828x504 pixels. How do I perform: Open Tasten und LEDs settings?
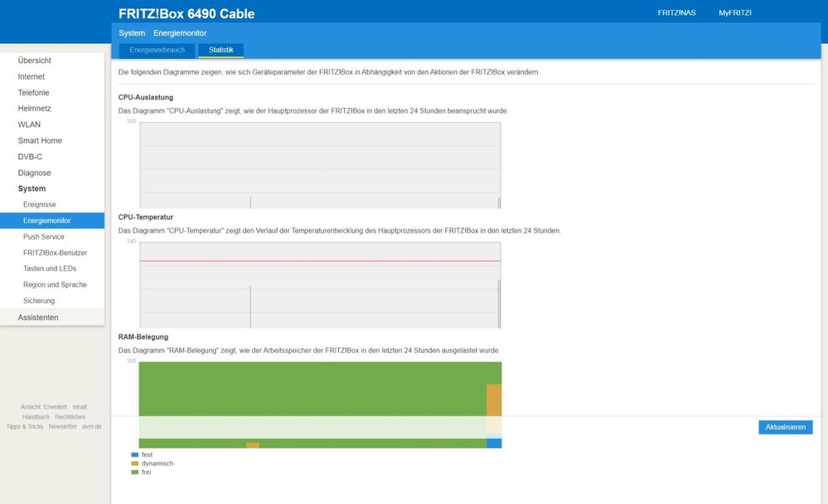[x=50, y=269]
